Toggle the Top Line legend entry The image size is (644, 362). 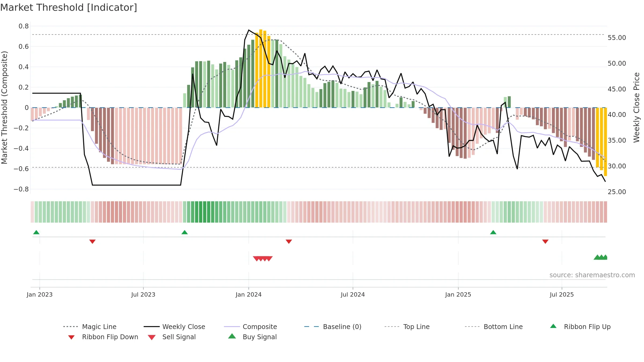407,327
